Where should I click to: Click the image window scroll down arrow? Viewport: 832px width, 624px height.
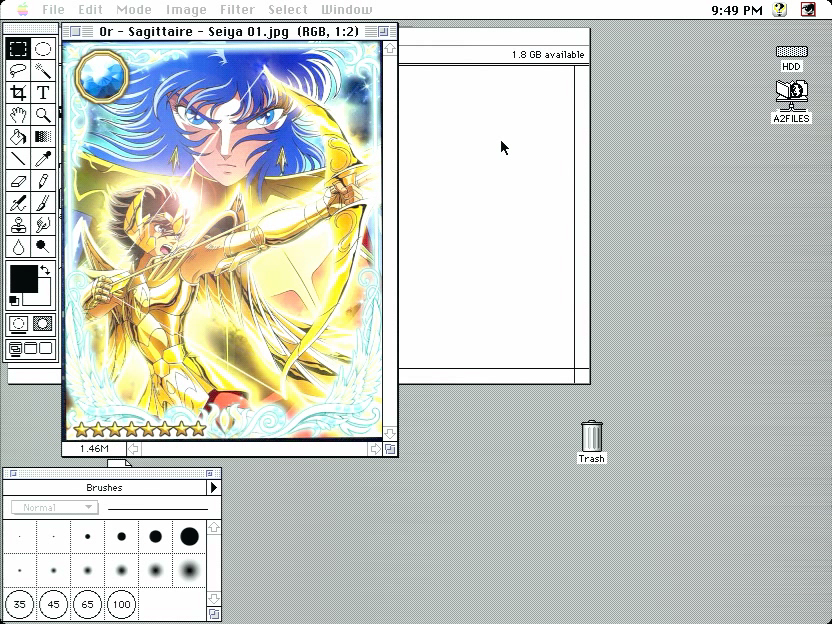point(390,433)
